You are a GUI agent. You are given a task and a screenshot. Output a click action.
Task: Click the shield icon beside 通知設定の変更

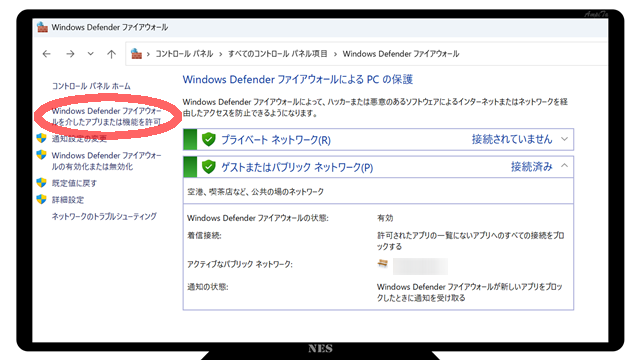41,138
